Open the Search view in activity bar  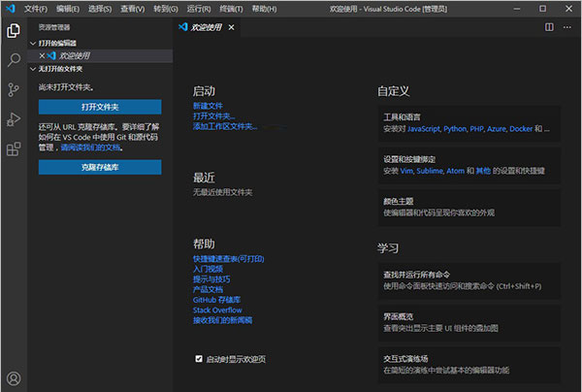(14, 60)
